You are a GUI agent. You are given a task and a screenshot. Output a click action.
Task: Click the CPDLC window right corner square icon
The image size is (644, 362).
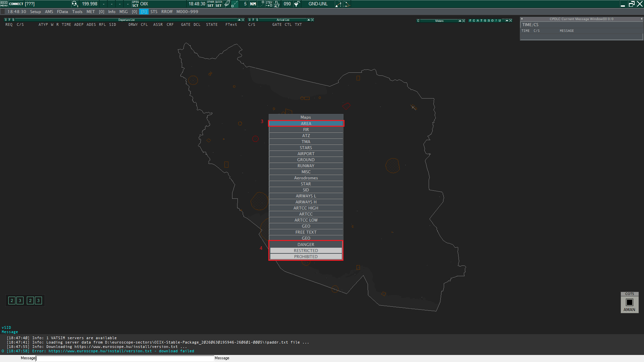coord(641,19)
